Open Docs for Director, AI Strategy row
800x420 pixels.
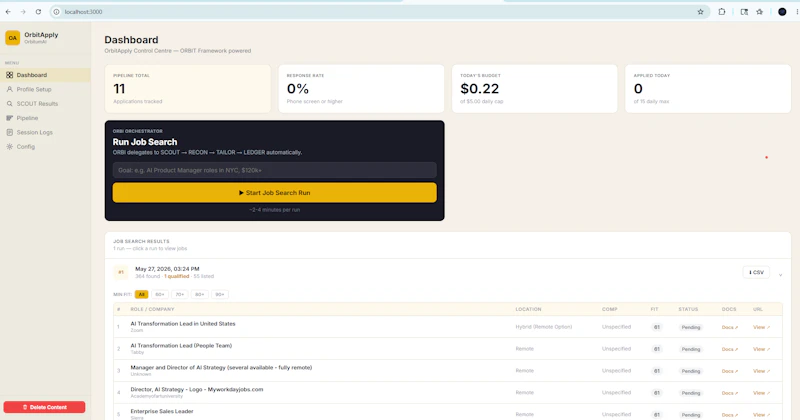tap(730, 393)
